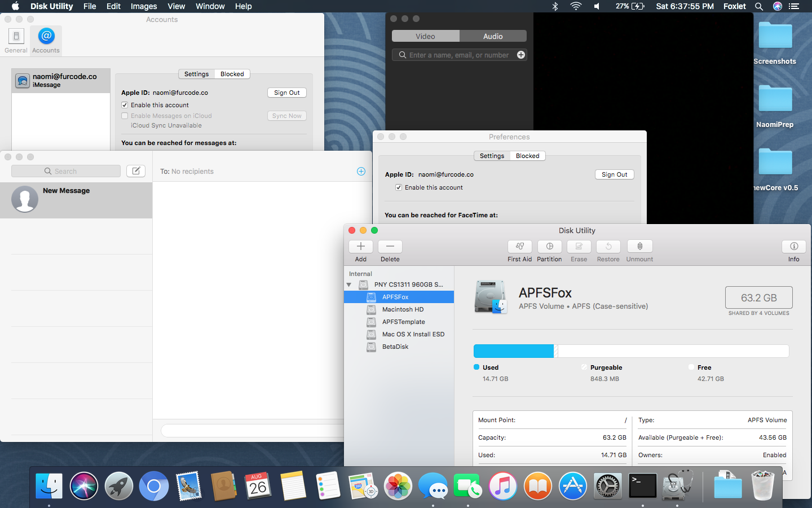Click the Settings tab in FaceTime Preferences
Screen dimensions: 812x508
(492, 156)
